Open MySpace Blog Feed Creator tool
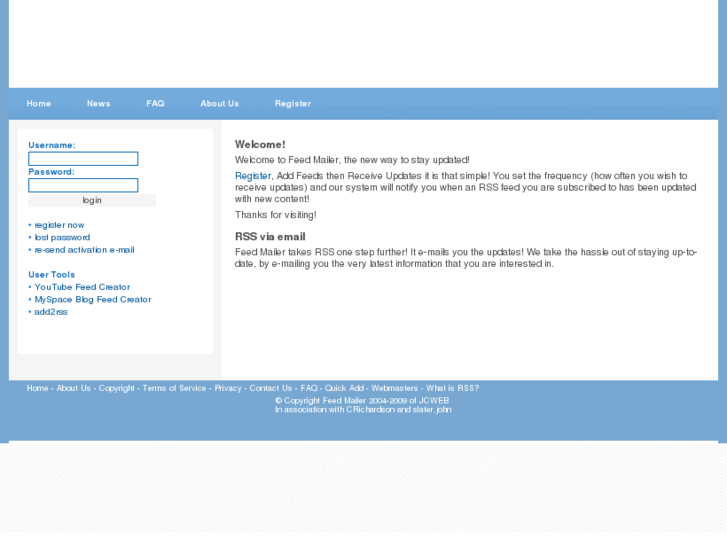 93,300
